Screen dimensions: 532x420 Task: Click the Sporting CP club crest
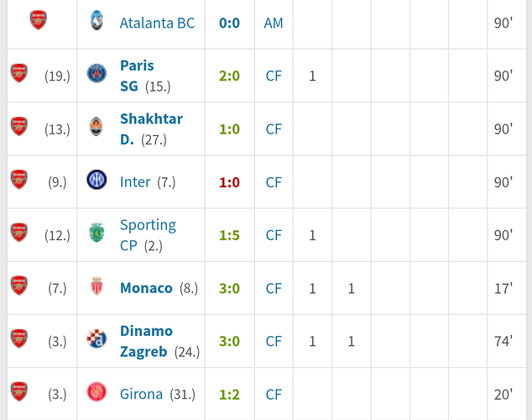(96, 233)
